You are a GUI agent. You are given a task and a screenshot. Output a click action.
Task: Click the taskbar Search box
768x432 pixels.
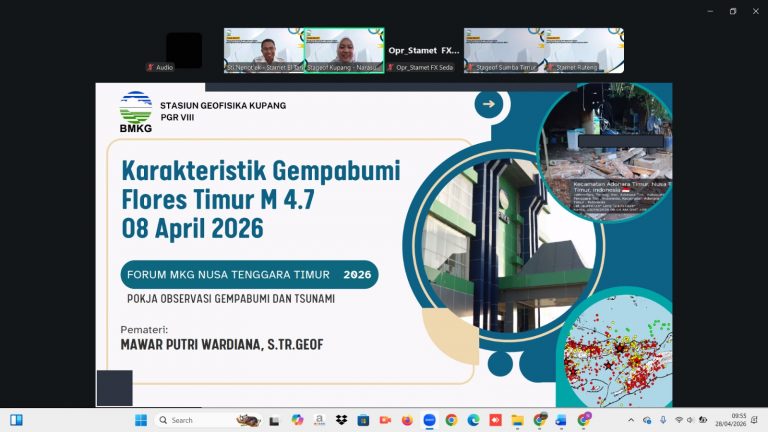pos(208,420)
